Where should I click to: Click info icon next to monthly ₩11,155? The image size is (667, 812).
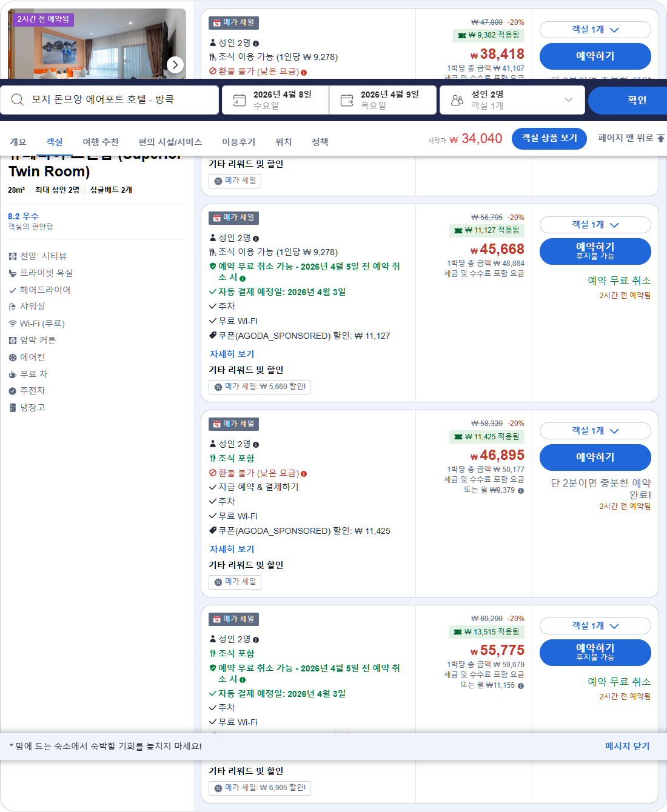point(521,686)
